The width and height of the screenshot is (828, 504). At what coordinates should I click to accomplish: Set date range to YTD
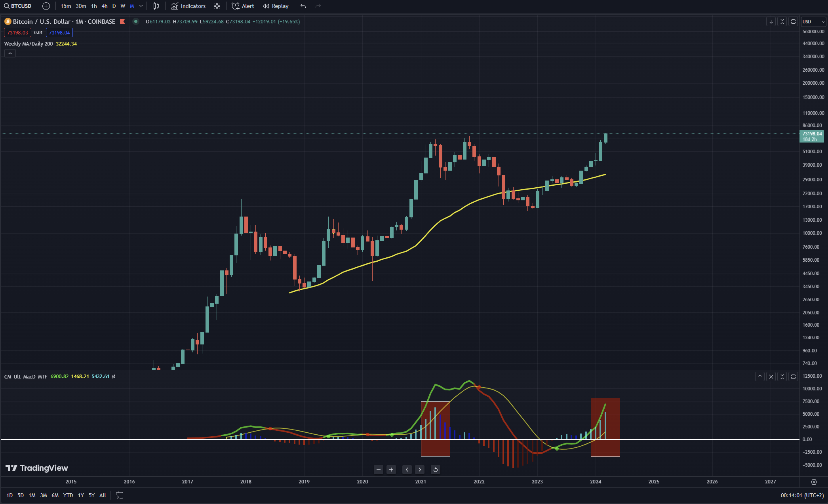[68, 495]
